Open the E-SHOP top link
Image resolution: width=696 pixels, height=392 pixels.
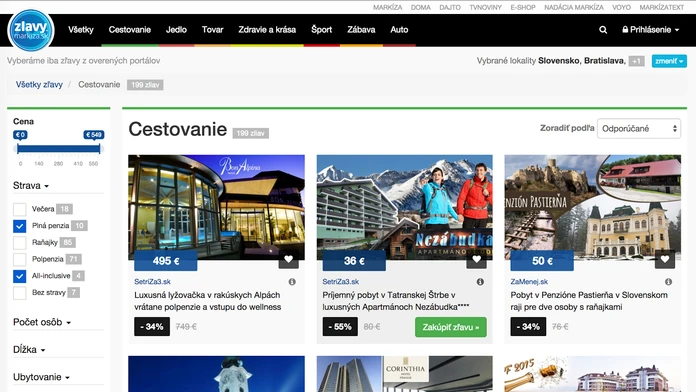click(523, 8)
